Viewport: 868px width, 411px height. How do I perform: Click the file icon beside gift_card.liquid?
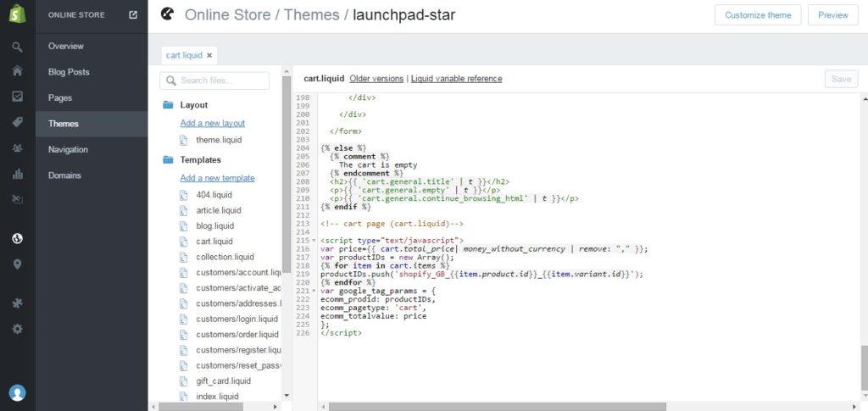pos(184,381)
